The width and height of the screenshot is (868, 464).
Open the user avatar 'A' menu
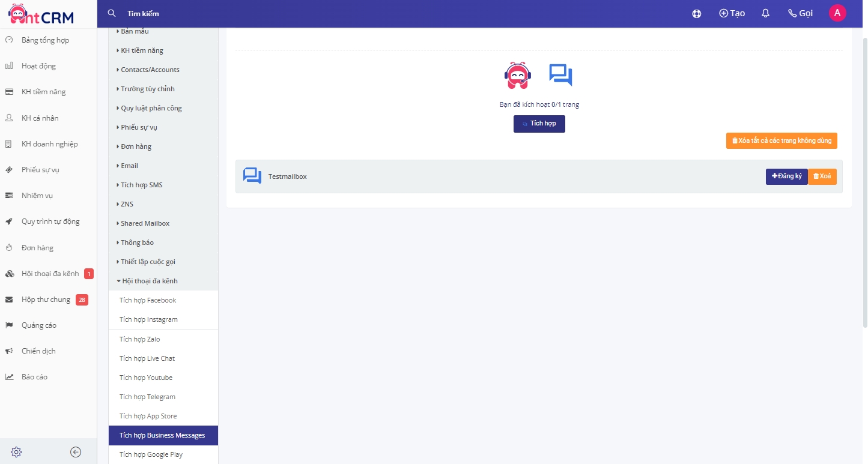(x=837, y=13)
